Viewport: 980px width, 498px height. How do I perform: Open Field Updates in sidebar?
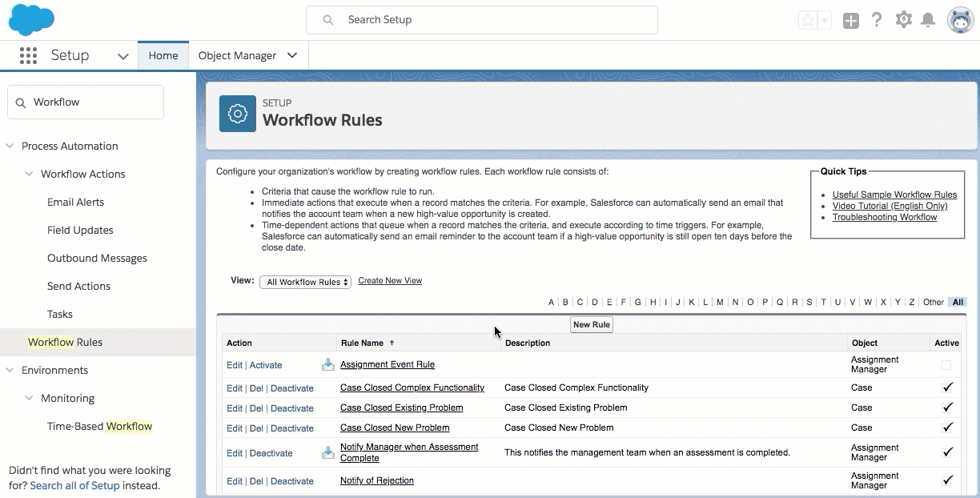pos(80,230)
